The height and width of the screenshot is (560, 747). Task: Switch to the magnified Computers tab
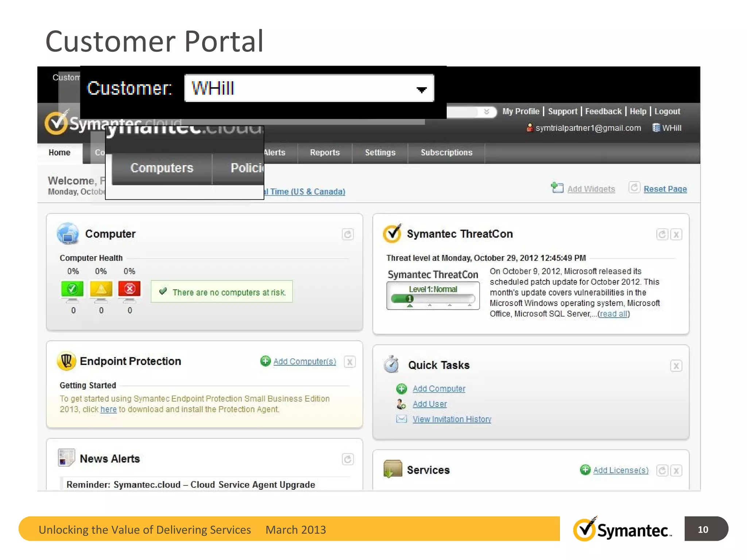162,168
